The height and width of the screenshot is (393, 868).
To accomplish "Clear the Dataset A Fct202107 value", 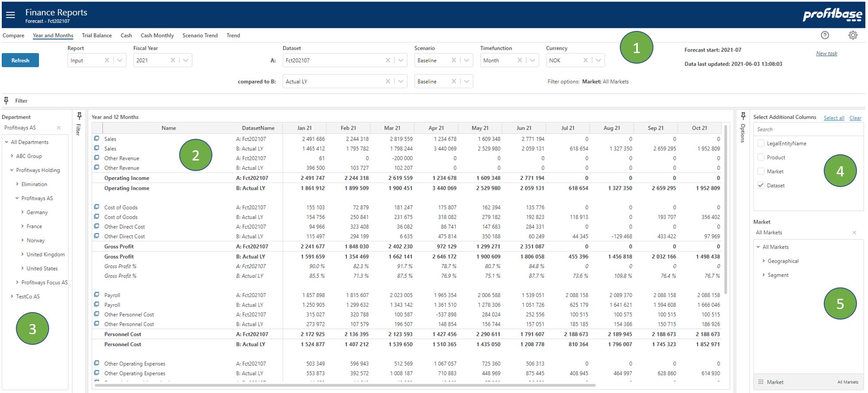I will pos(388,60).
